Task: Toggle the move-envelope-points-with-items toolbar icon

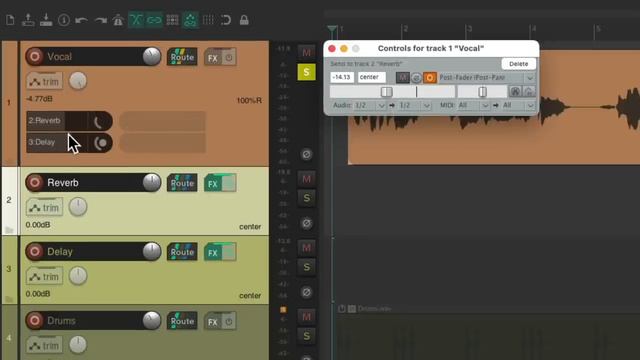Action: 190,20
